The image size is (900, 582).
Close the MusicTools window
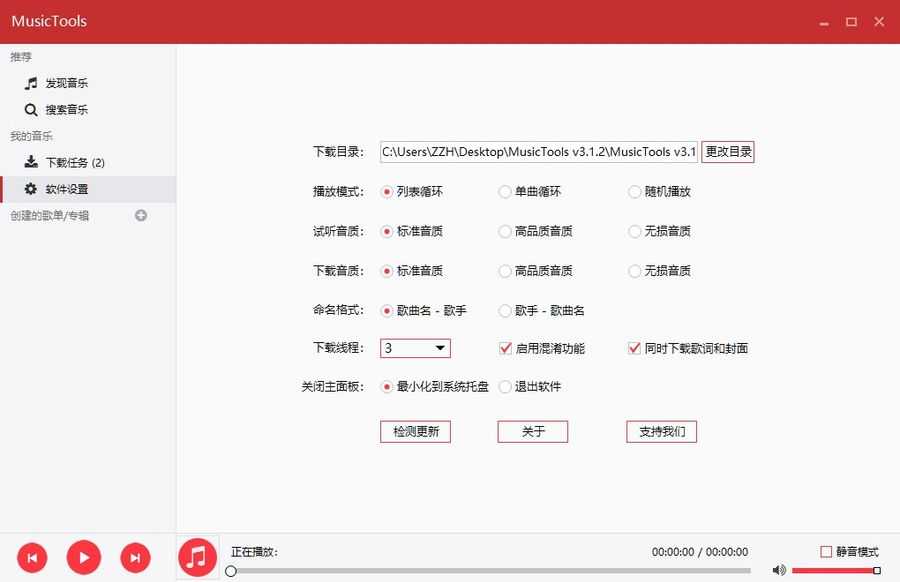point(879,22)
